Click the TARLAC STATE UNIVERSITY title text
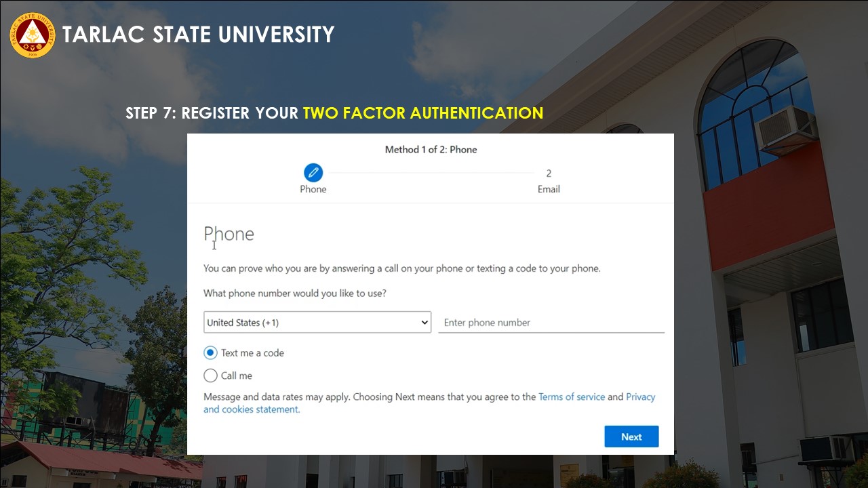868x488 pixels. click(x=198, y=35)
